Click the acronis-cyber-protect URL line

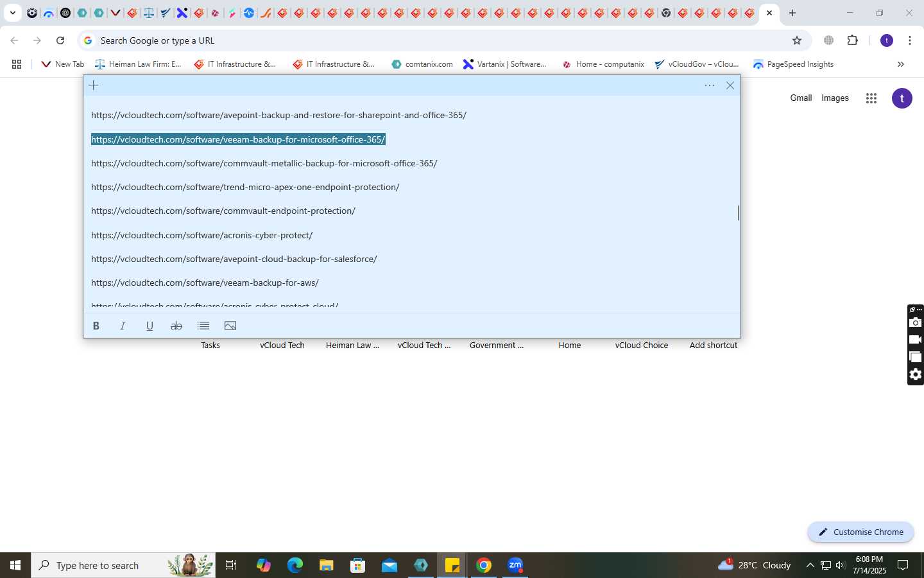point(201,235)
